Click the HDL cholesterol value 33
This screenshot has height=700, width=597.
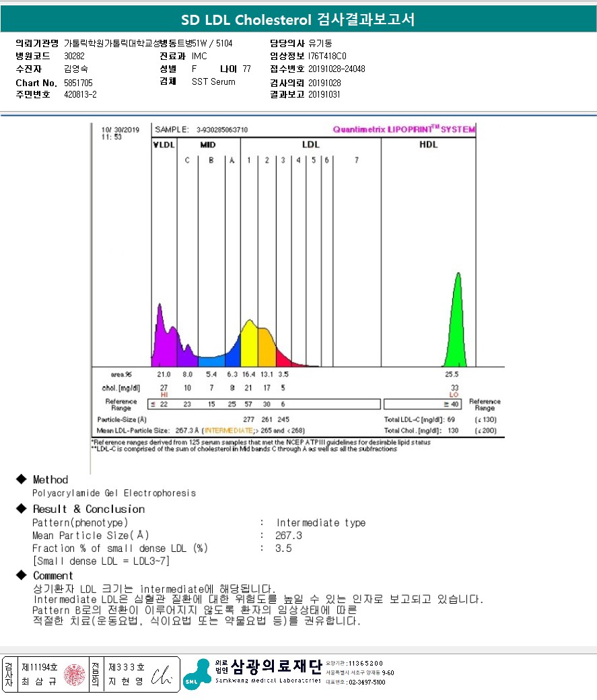click(x=454, y=388)
